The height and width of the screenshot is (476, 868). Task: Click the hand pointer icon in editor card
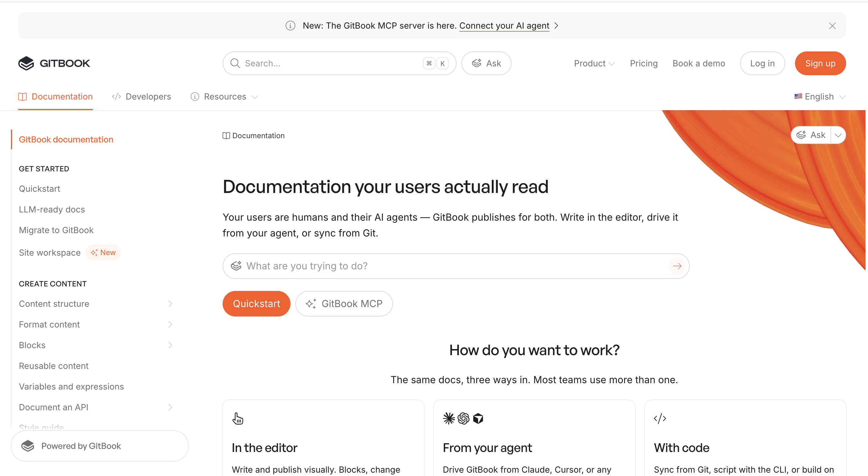(x=238, y=418)
